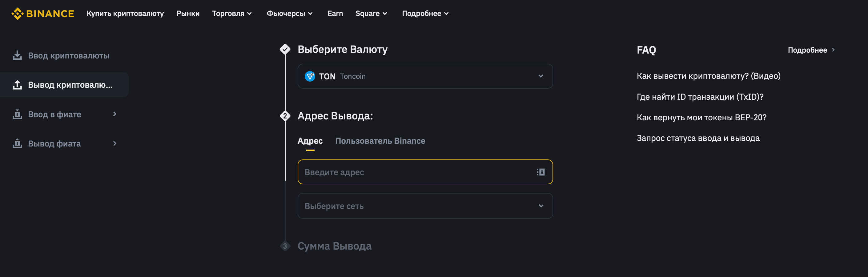Click the Toncoin coin icon
868x277 pixels.
click(310, 76)
